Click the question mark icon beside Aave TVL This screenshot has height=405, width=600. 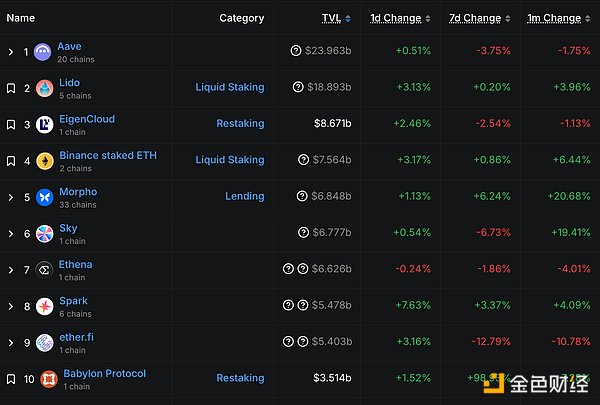(x=296, y=51)
